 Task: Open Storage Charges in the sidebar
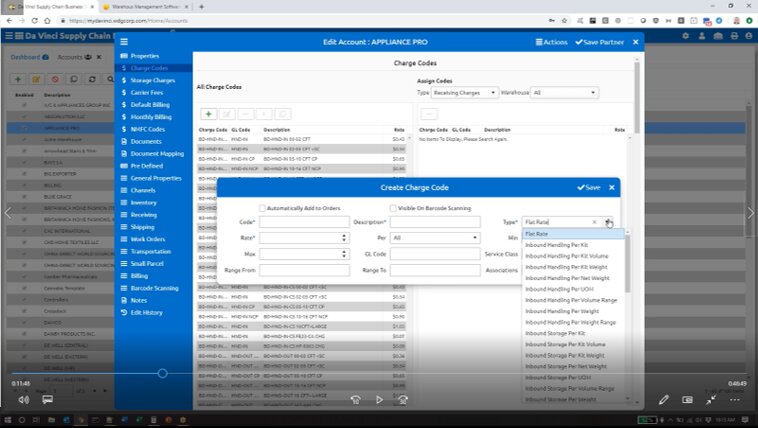[152, 80]
